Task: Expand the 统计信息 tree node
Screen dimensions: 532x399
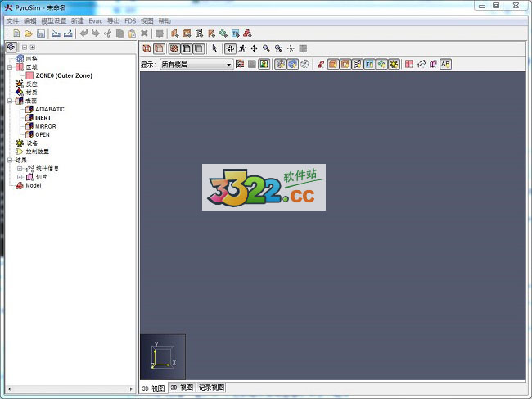Action: (20, 169)
